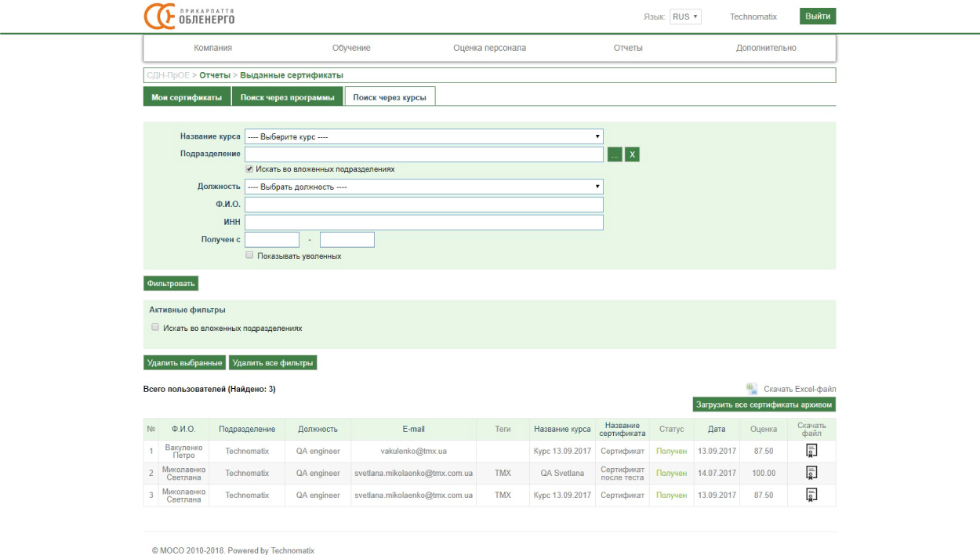Image resolution: width=980 pixels, height=559 pixels.
Task: Open department picker with the "..." button
Action: point(615,154)
